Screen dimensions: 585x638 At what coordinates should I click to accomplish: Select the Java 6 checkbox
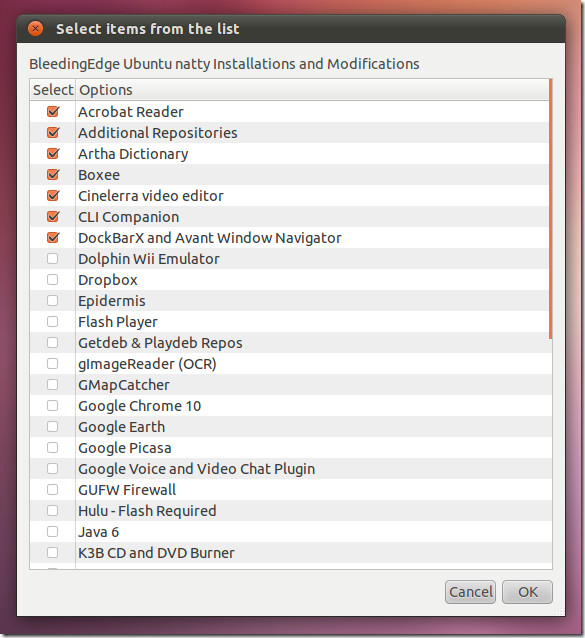click(52, 531)
